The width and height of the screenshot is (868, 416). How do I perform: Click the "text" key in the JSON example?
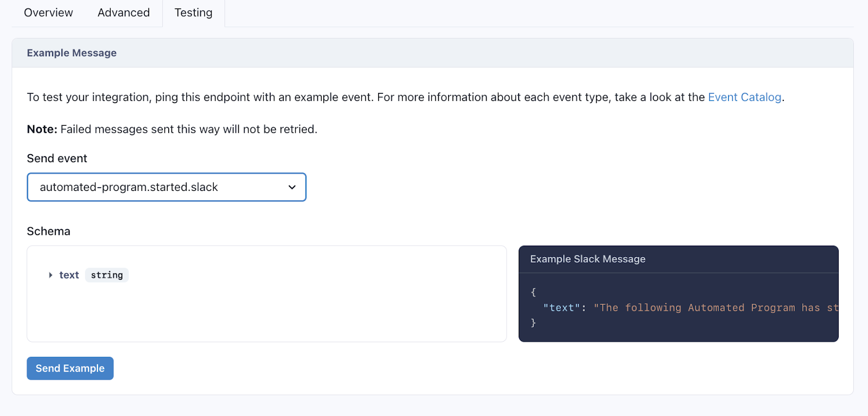(x=561, y=308)
